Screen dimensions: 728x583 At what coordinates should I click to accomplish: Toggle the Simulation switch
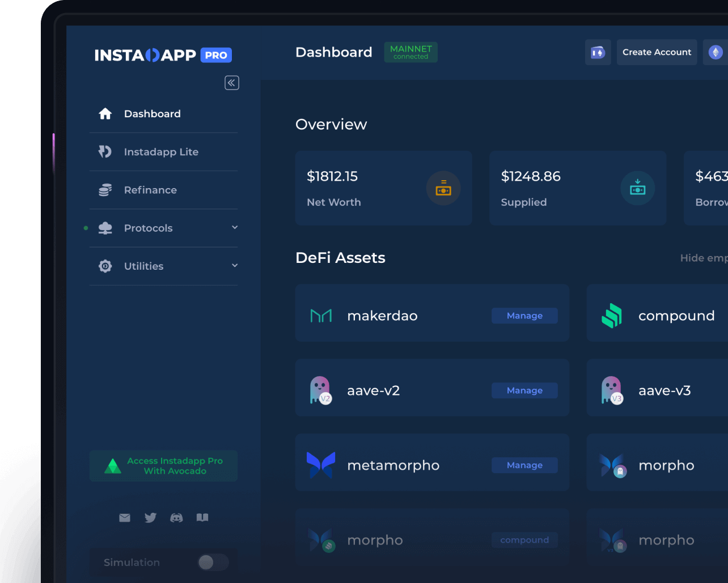pos(213,562)
